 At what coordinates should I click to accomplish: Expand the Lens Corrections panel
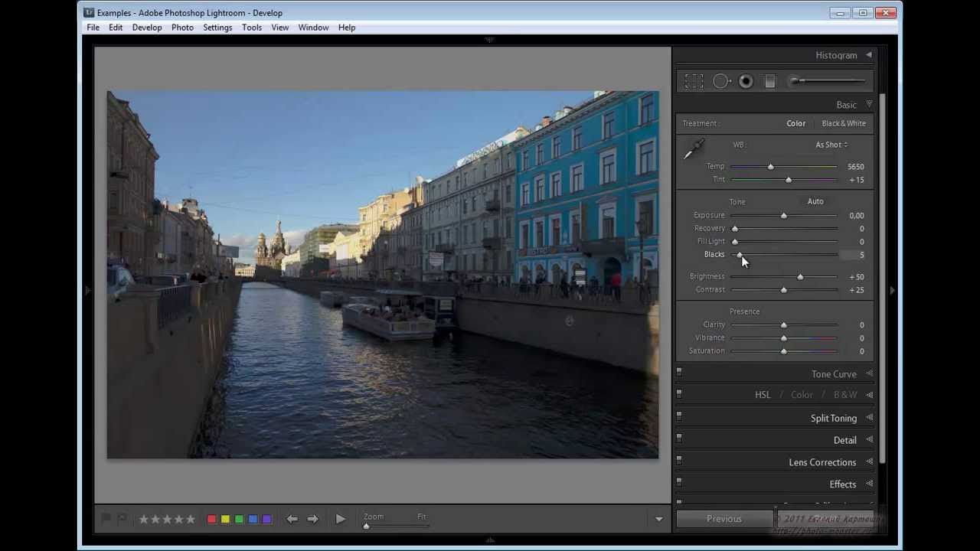[869, 461]
